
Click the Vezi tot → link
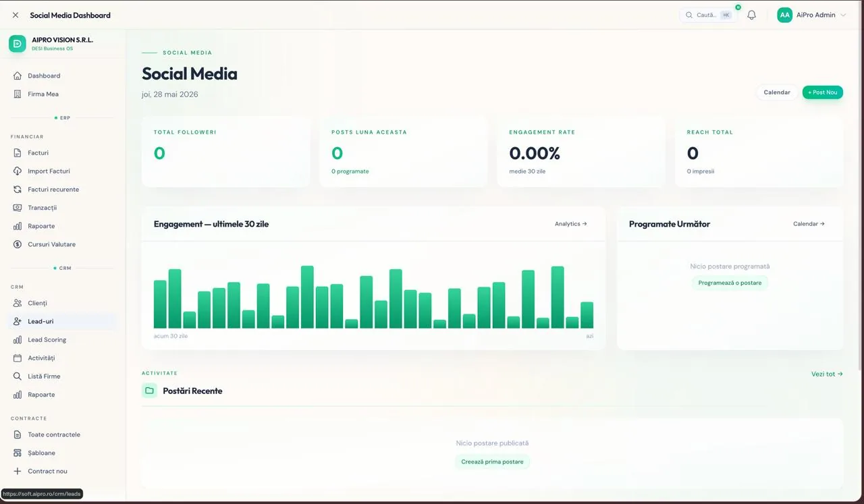point(827,374)
